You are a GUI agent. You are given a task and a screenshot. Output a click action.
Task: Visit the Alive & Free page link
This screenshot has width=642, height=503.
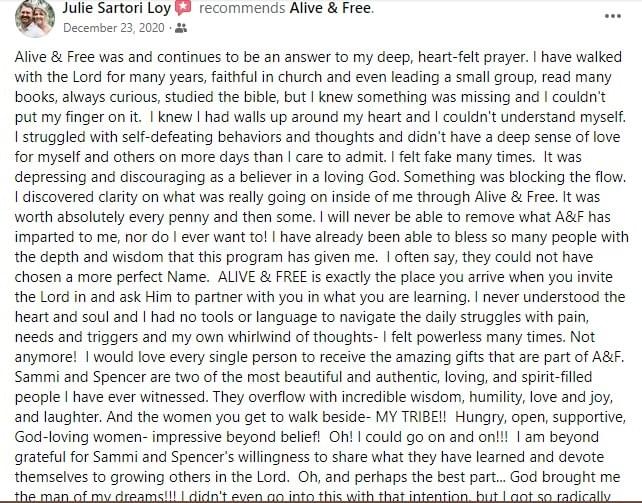coord(330,8)
